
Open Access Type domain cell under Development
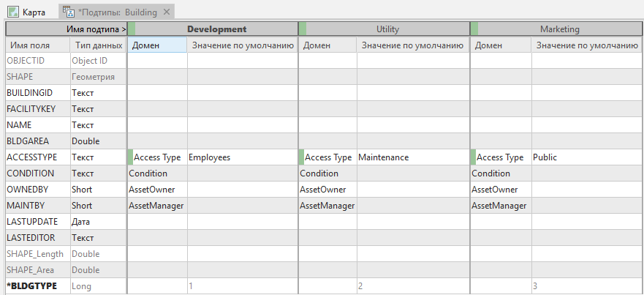tap(157, 157)
